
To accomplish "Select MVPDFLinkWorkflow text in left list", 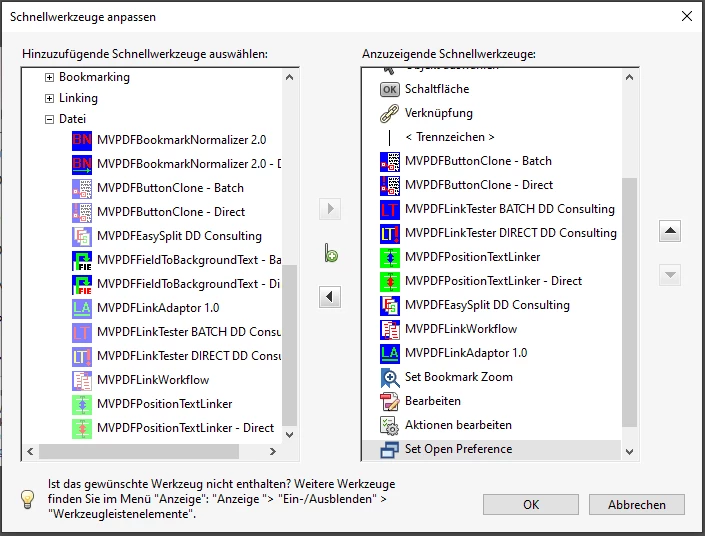I will pyautogui.click(x=153, y=380).
